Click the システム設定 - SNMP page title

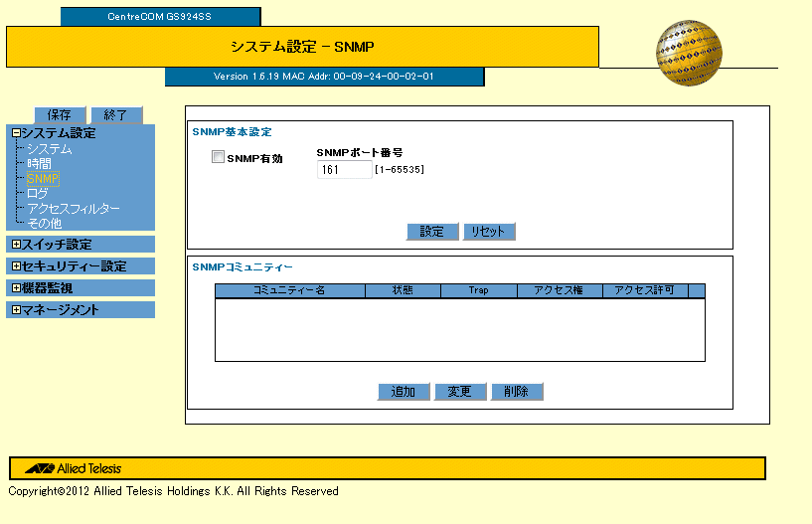click(x=302, y=47)
